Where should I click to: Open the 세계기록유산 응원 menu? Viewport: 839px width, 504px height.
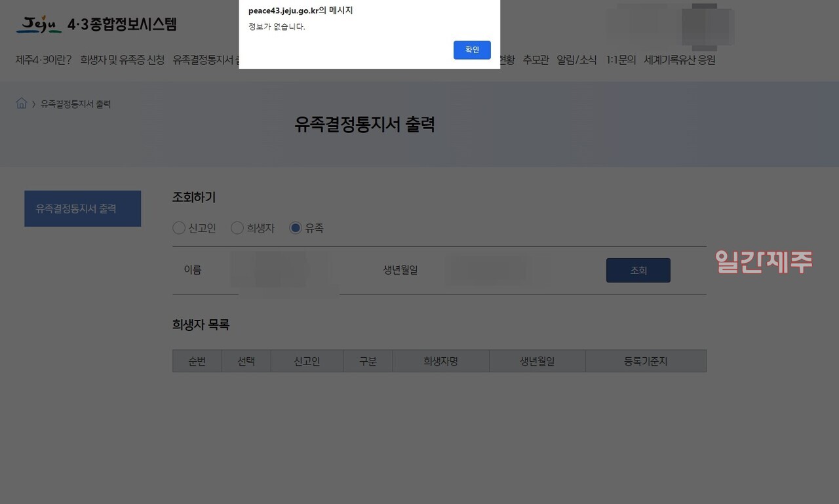pyautogui.click(x=680, y=60)
